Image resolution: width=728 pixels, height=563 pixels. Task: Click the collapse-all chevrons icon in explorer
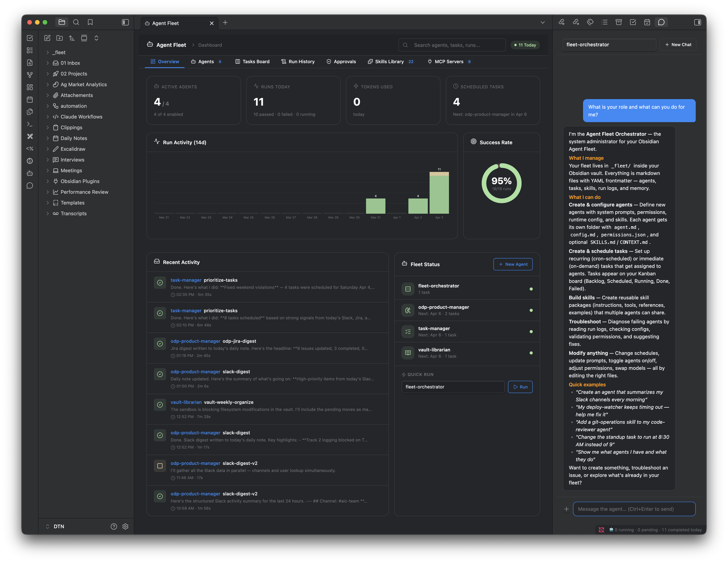(96, 38)
